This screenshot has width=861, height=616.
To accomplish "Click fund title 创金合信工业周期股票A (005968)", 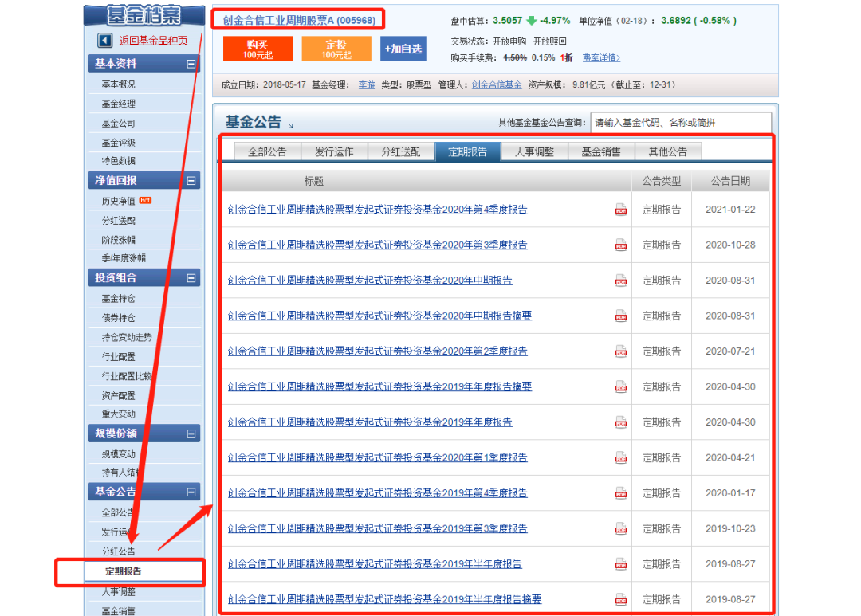I will tap(299, 20).
